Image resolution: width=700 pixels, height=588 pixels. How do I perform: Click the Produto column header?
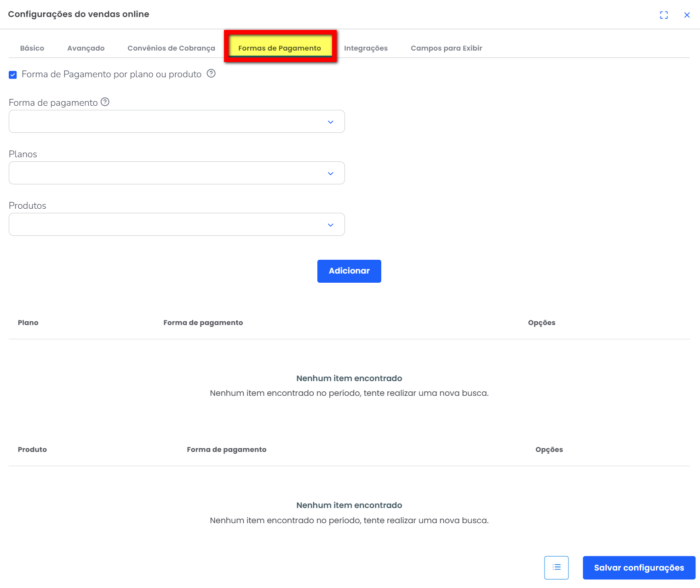coord(32,450)
